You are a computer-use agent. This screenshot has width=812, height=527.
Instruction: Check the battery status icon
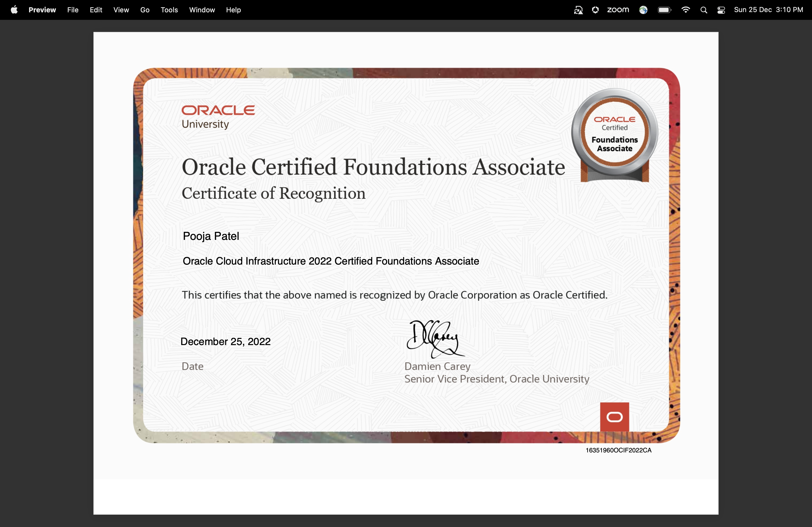click(x=665, y=10)
